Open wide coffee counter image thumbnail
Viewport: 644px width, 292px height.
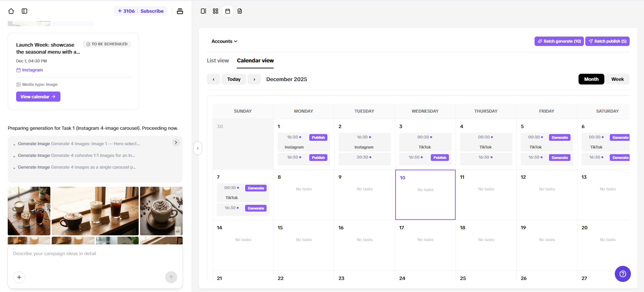(95, 211)
